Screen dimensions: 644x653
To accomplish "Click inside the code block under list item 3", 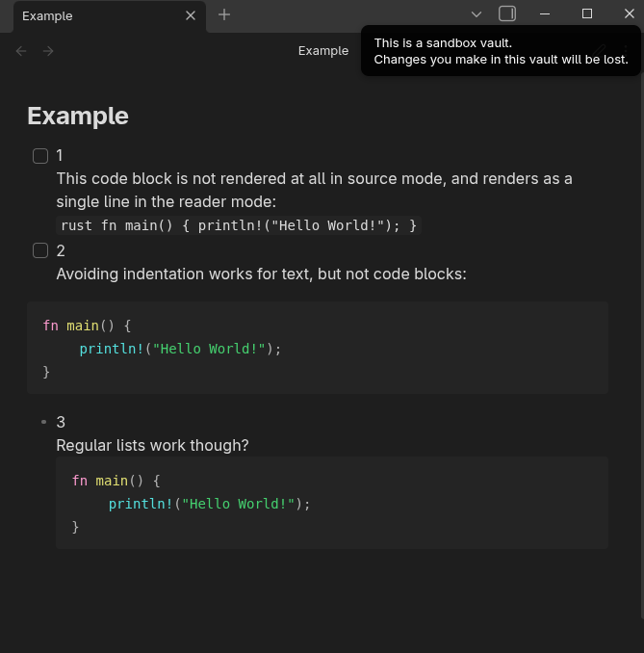I will click(x=331, y=503).
